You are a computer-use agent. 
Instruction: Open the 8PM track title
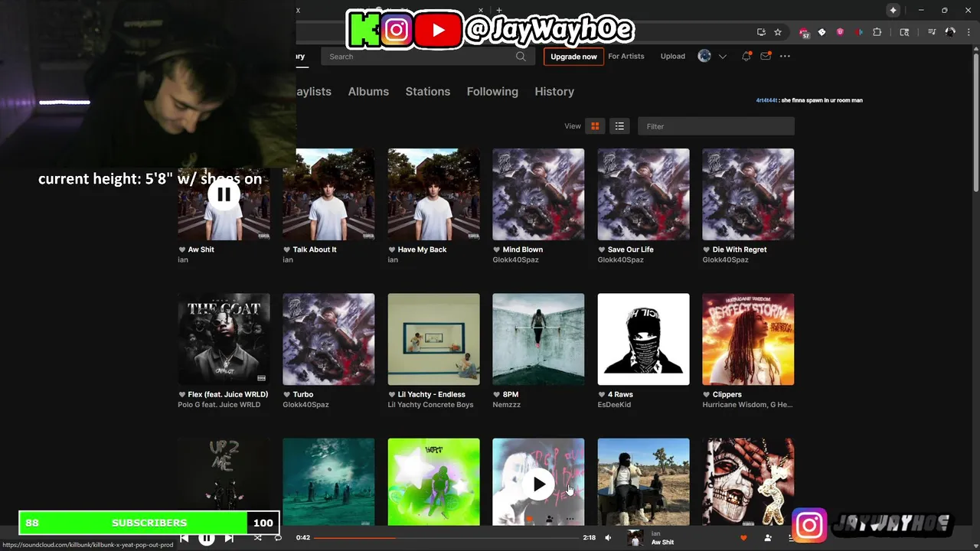coord(511,394)
